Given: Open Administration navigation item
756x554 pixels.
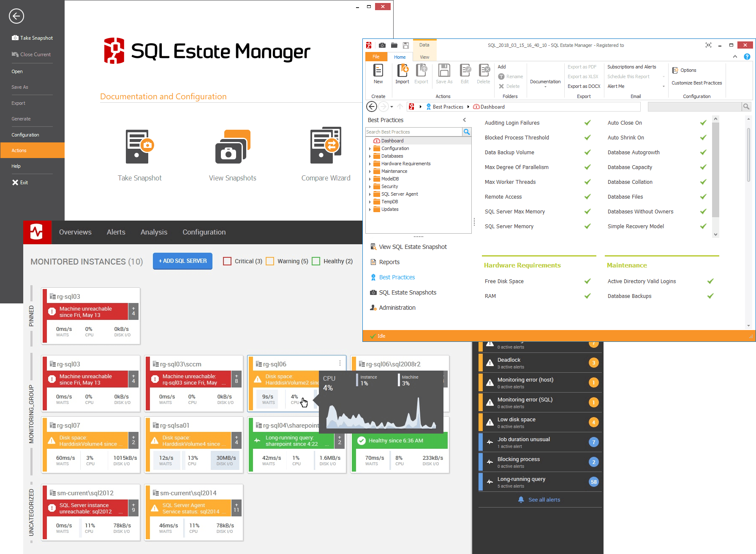Looking at the screenshot, I should tap(393, 308).
